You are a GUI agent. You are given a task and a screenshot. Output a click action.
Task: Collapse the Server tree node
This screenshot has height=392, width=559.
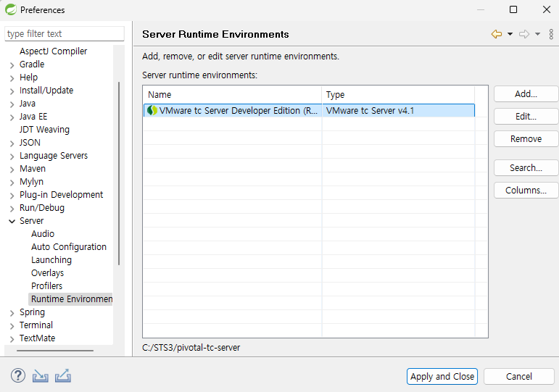[x=12, y=221]
